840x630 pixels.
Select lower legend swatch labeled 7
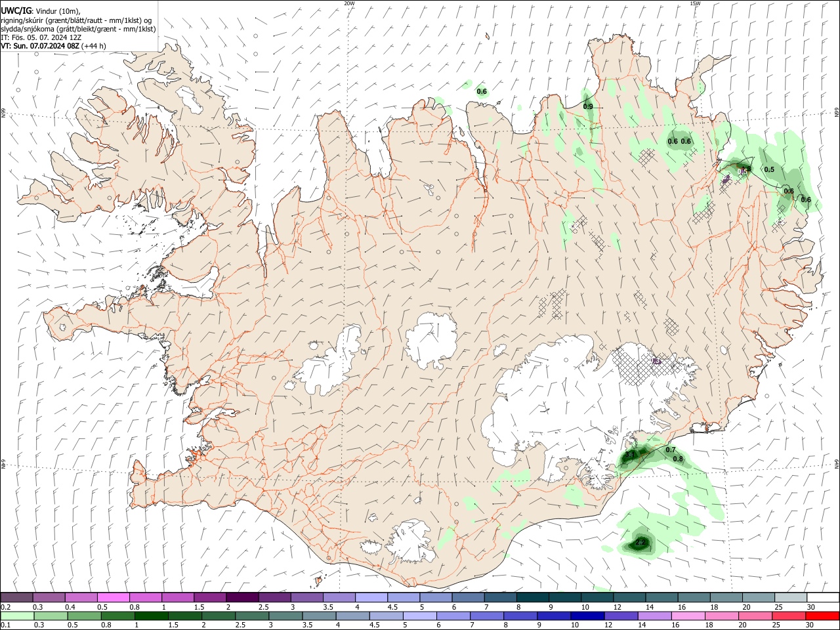pyautogui.click(x=486, y=616)
